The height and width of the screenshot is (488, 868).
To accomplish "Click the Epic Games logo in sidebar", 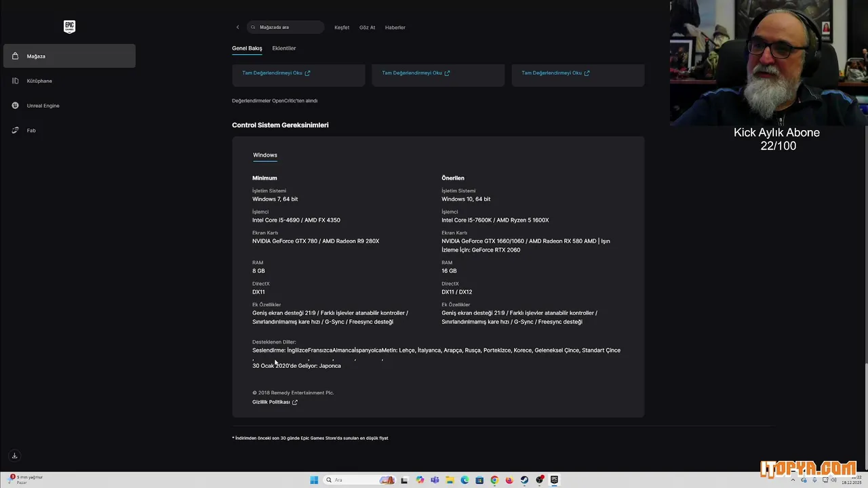I will 69,27.
